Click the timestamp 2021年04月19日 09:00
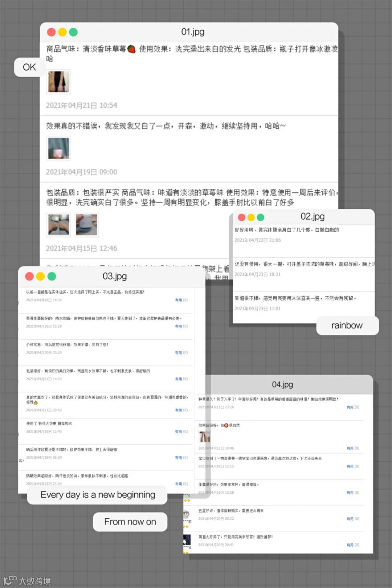Viewport: 392px width, 588px height. (81, 172)
